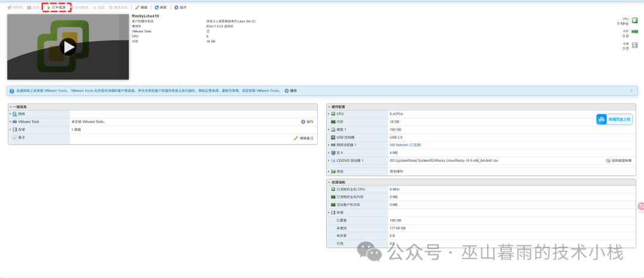The height and width of the screenshot is (278, 644).
Task: Click the 8 vCPUs value
Action: pos(397,114)
